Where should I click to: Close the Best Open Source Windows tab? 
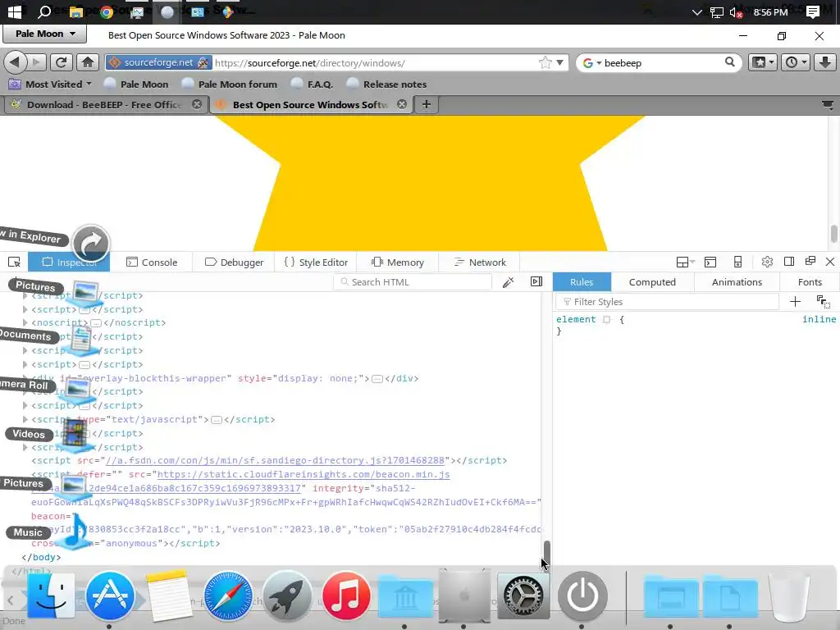pyautogui.click(x=402, y=104)
